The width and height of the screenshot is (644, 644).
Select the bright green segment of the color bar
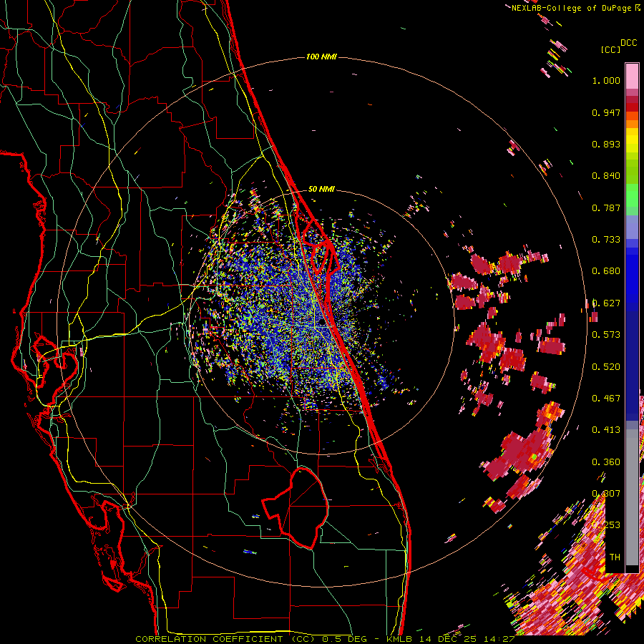(632, 195)
